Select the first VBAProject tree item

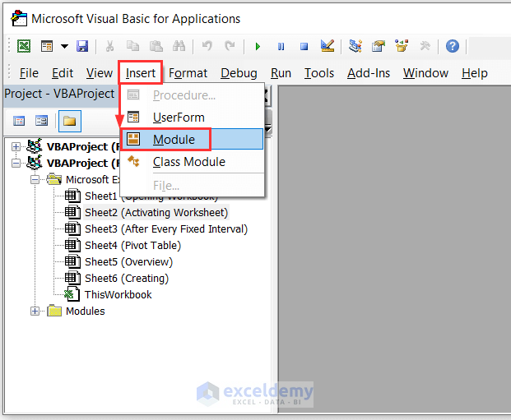pos(83,146)
